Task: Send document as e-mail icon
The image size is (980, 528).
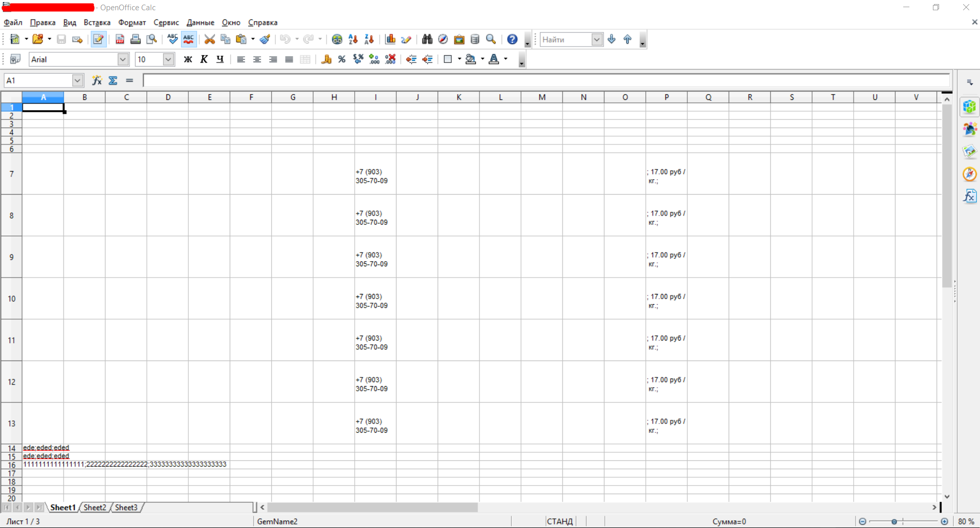Action: [77, 39]
